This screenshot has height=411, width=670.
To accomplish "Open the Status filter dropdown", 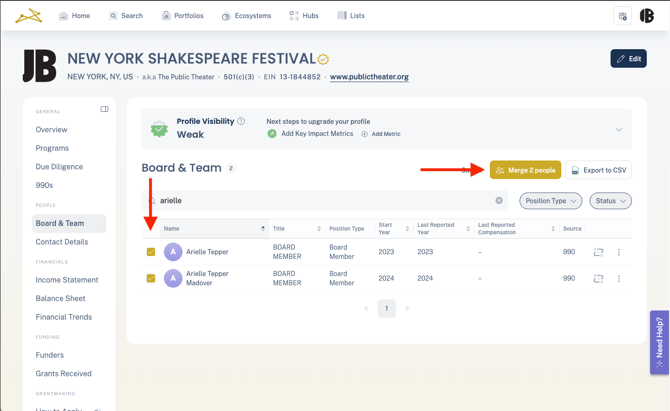I will (x=610, y=201).
